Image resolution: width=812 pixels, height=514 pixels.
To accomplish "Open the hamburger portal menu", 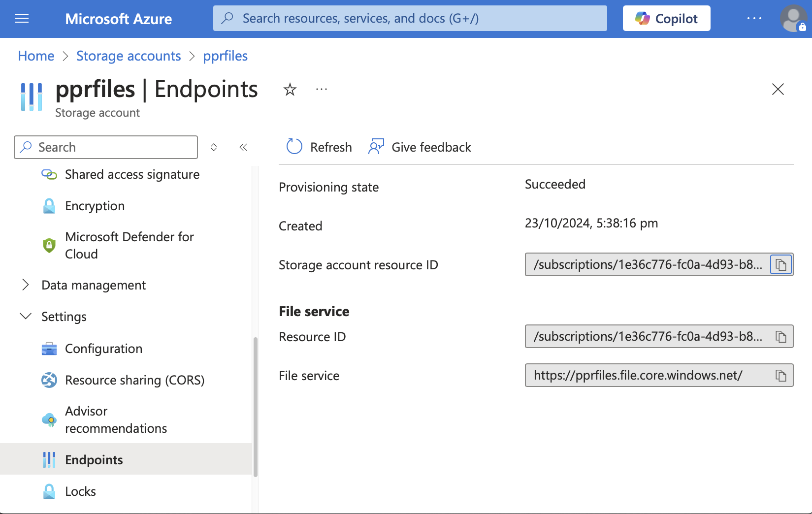I will coord(22,19).
